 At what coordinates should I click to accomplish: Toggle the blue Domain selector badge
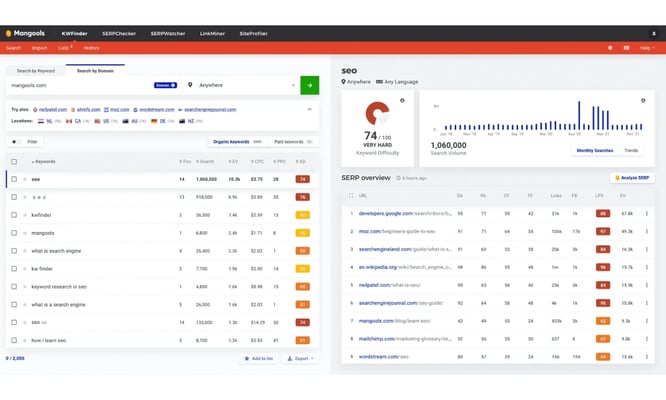pos(165,85)
